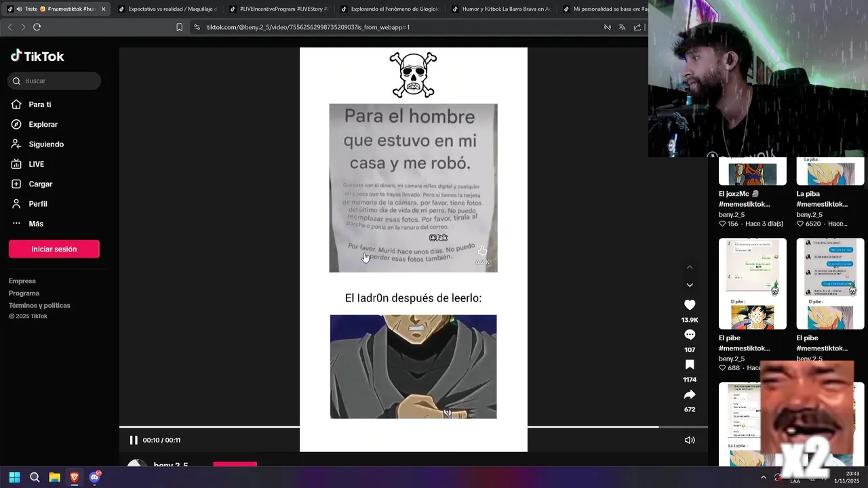The height and width of the screenshot is (488, 868).
Task: Click the 1174 saves count
Action: click(690, 380)
